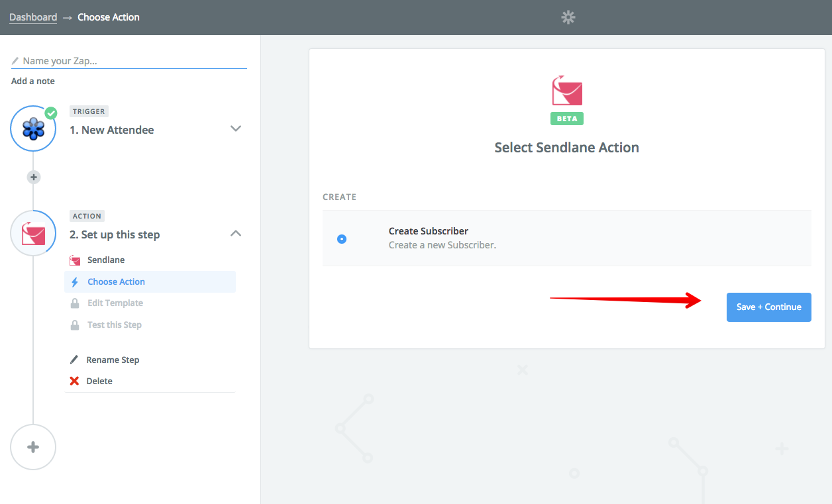
Task: Add a new step at the bottom
Action: pos(33,447)
